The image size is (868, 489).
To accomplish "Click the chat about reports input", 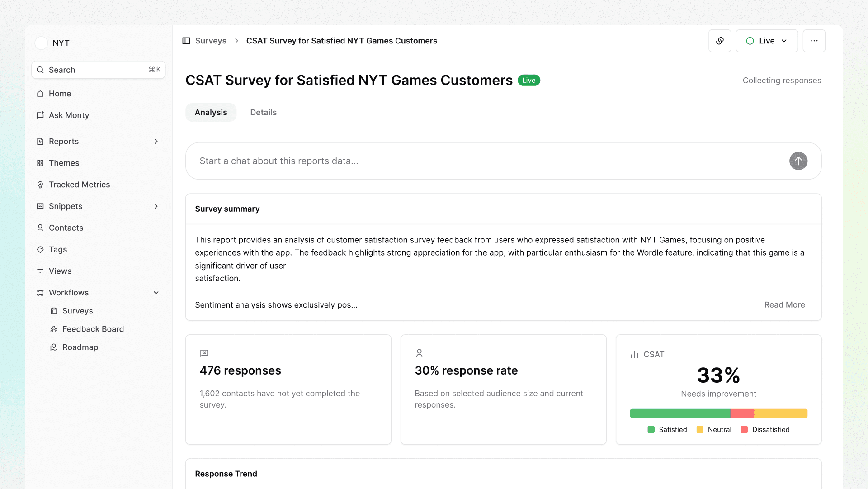I will pos(488,161).
